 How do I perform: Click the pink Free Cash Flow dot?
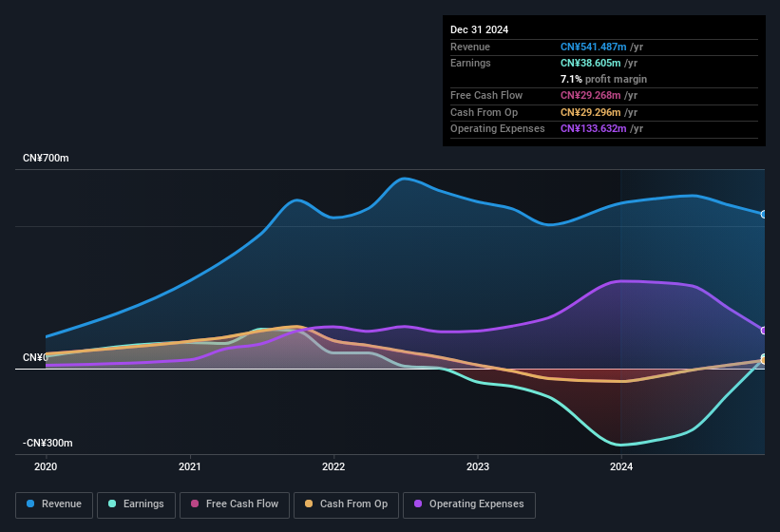195,503
